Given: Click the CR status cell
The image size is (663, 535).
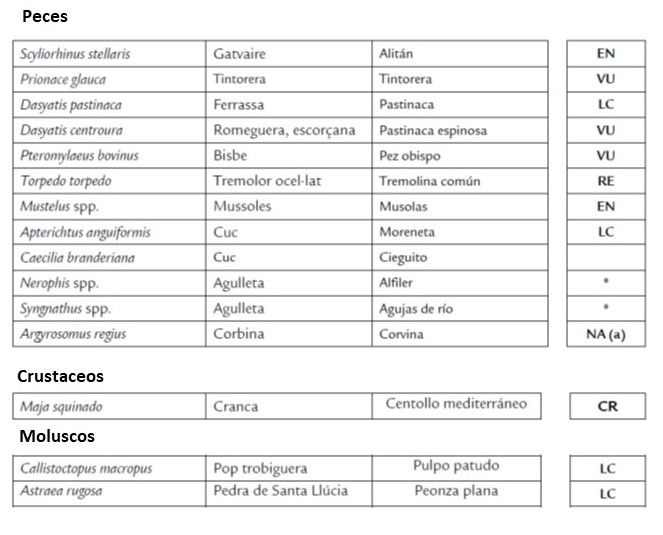Looking at the screenshot, I should (607, 407).
